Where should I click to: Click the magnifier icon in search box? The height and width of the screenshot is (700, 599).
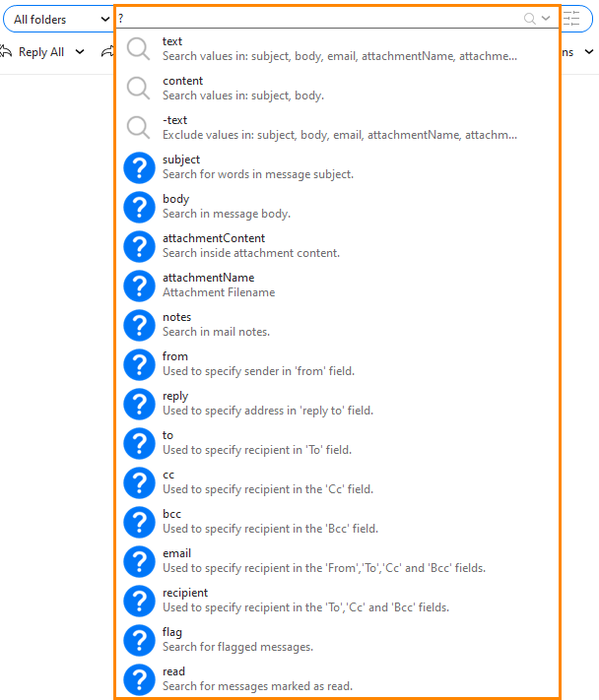pyautogui.click(x=530, y=19)
